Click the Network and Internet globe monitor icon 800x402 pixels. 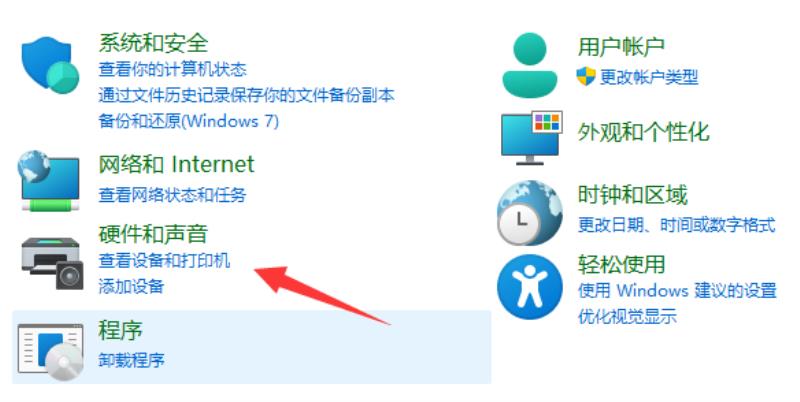coord(48,181)
